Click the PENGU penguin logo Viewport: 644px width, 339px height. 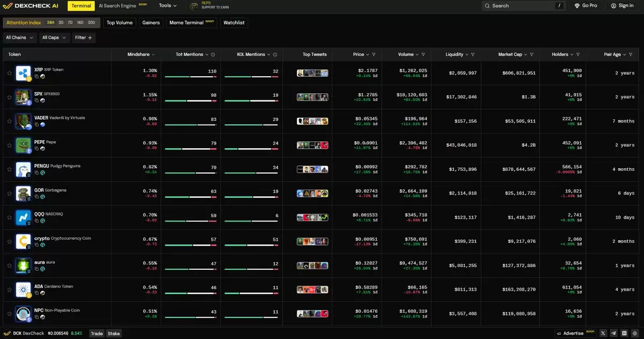23,169
